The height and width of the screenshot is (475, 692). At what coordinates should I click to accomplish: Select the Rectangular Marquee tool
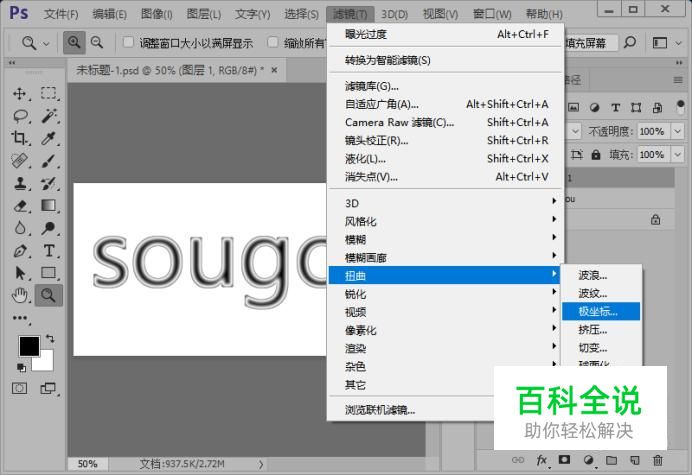pyautogui.click(x=49, y=94)
